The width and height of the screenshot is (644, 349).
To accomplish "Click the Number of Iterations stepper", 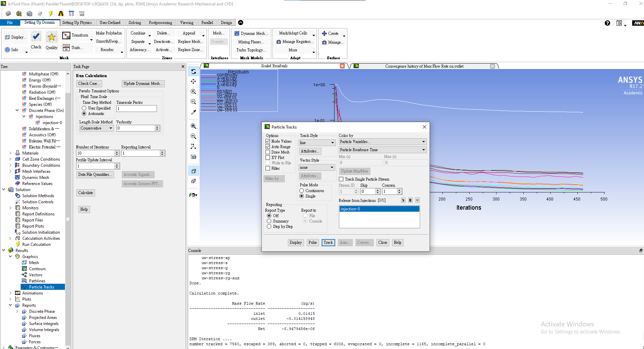I will (117, 153).
